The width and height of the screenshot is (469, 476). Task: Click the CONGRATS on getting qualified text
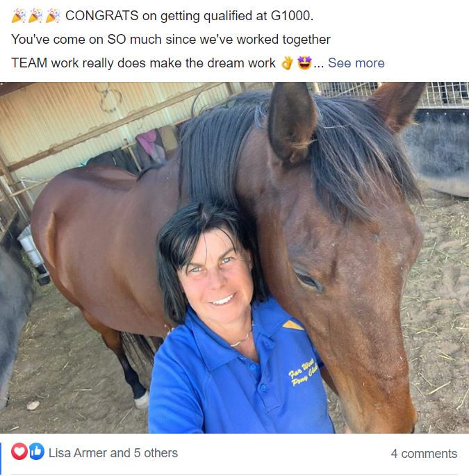click(x=189, y=16)
